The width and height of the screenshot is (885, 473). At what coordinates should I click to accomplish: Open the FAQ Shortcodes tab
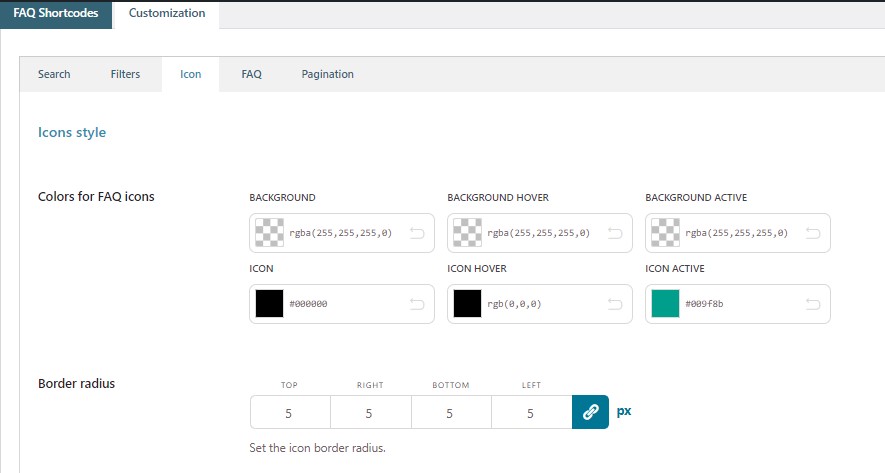(55, 14)
